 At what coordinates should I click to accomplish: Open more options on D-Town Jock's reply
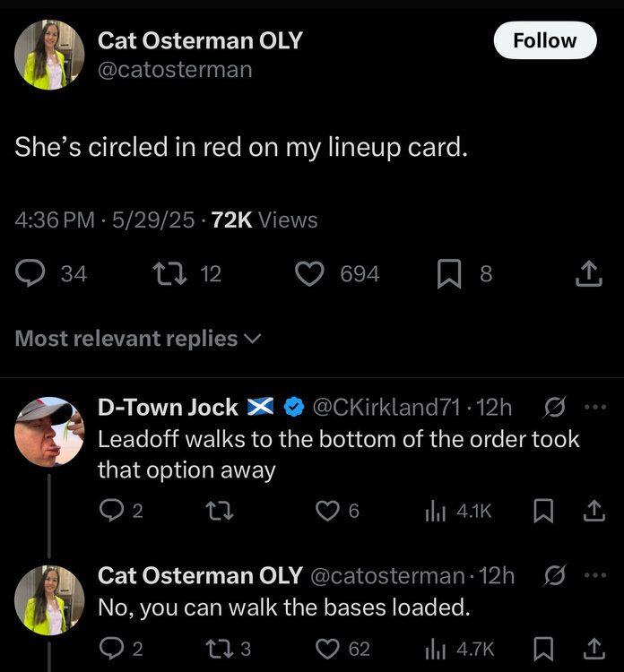click(594, 407)
